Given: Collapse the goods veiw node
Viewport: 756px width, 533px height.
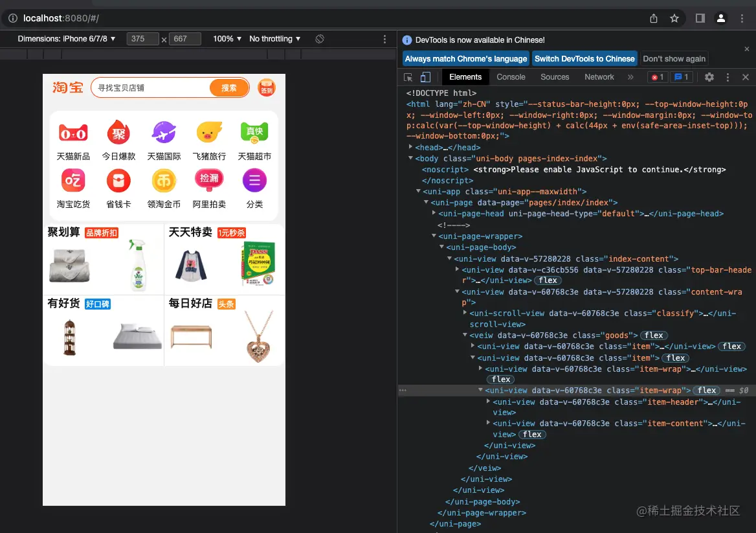Looking at the screenshot, I should [465, 335].
